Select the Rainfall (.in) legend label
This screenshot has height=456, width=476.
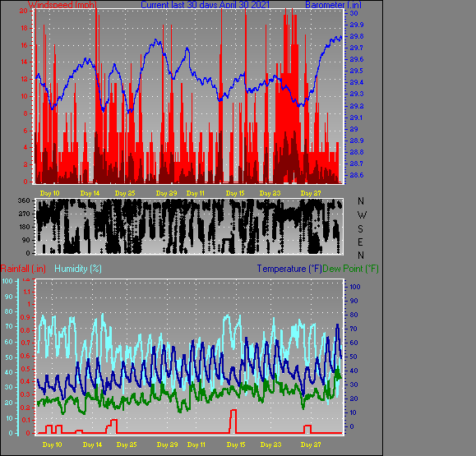click(x=23, y=269)
